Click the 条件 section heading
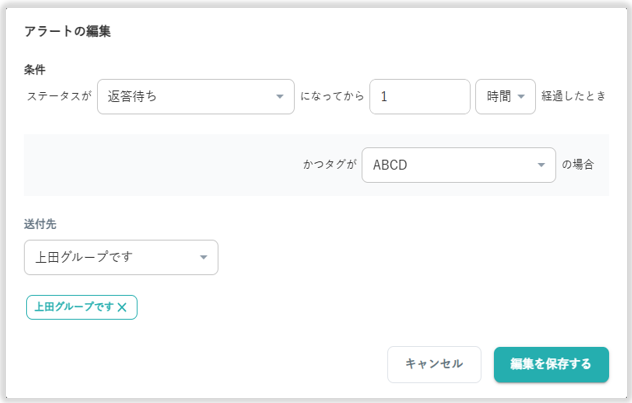 click(x=35, y=69)
